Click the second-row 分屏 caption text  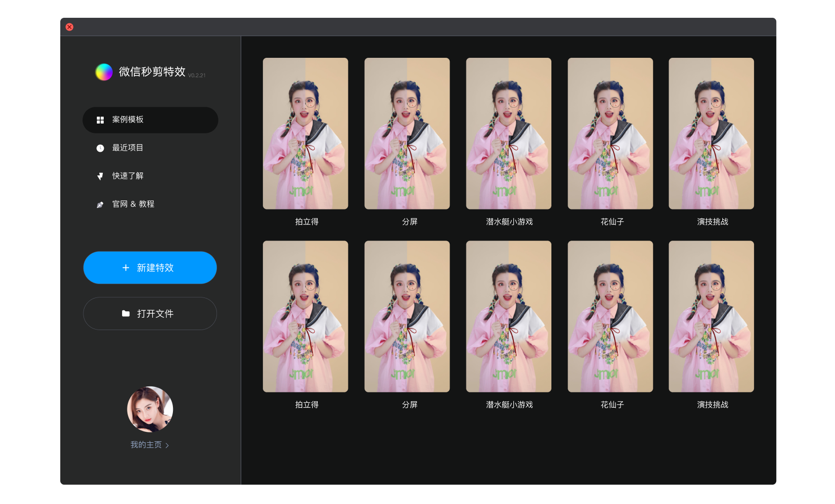click(410, 405)
